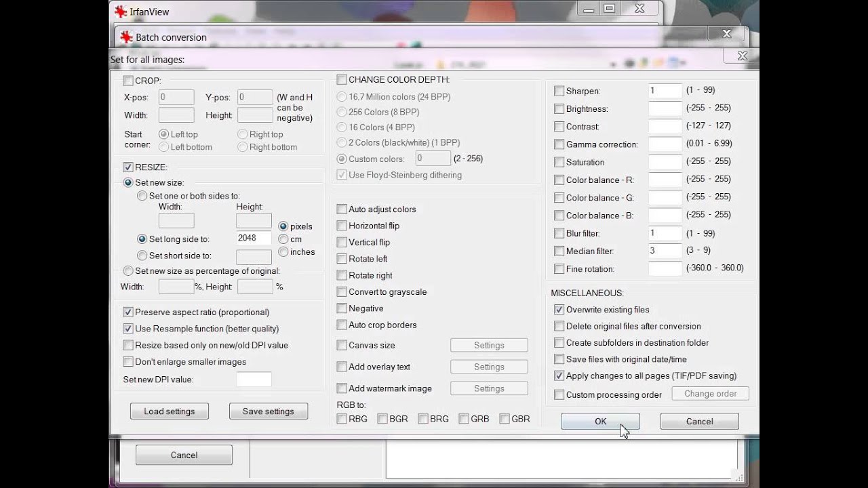Close the Batch conversion window
Screen dimensions: 868x488
pyautogui.click(x=726, y=34)
